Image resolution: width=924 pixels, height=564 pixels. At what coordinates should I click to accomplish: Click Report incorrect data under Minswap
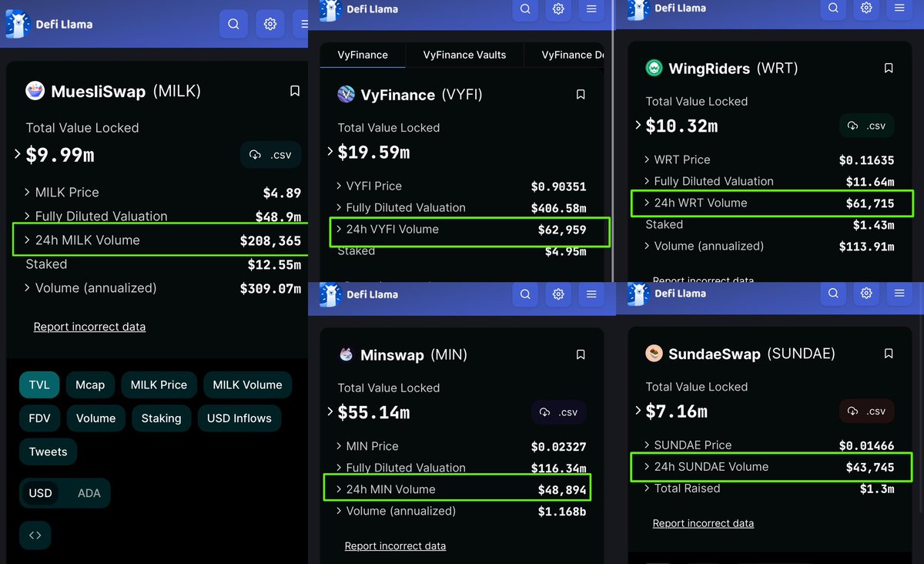point(395,546)
